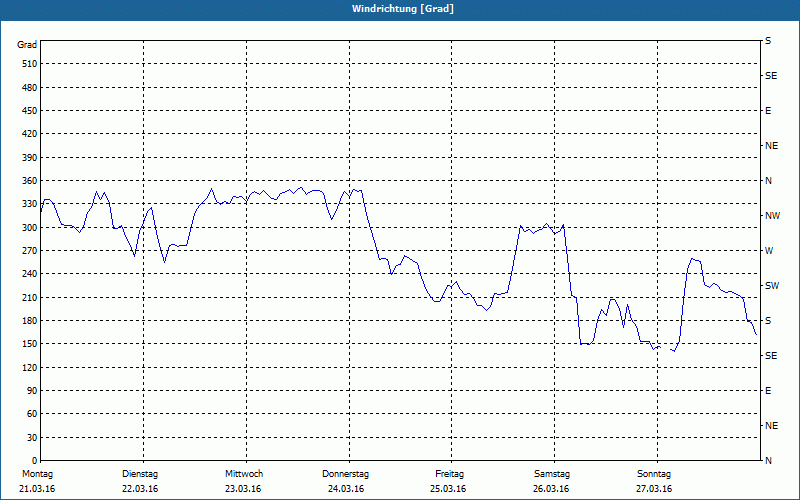
Task: Select the 420 axis value
Action: click(30, 134)
